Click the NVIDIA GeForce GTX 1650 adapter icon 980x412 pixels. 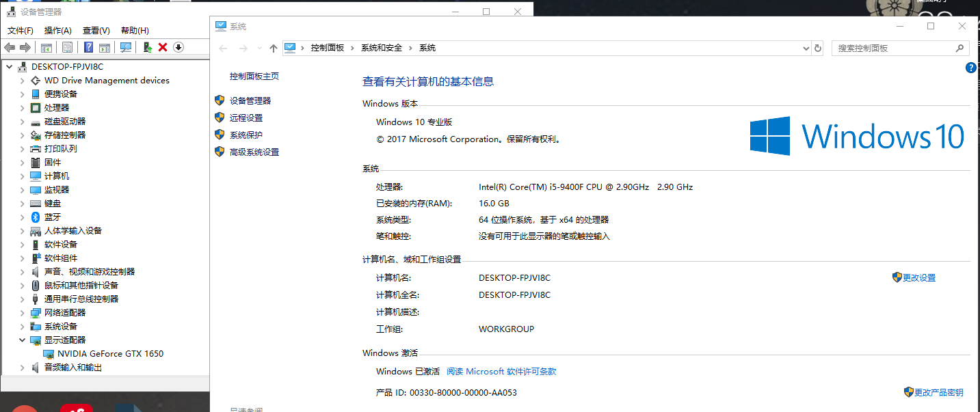[x=49, y=353]
